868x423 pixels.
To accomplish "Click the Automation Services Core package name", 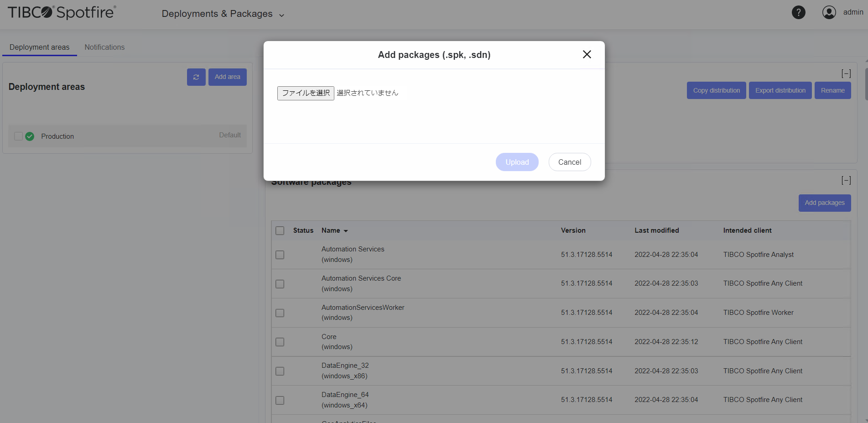I will click(361, 278).
